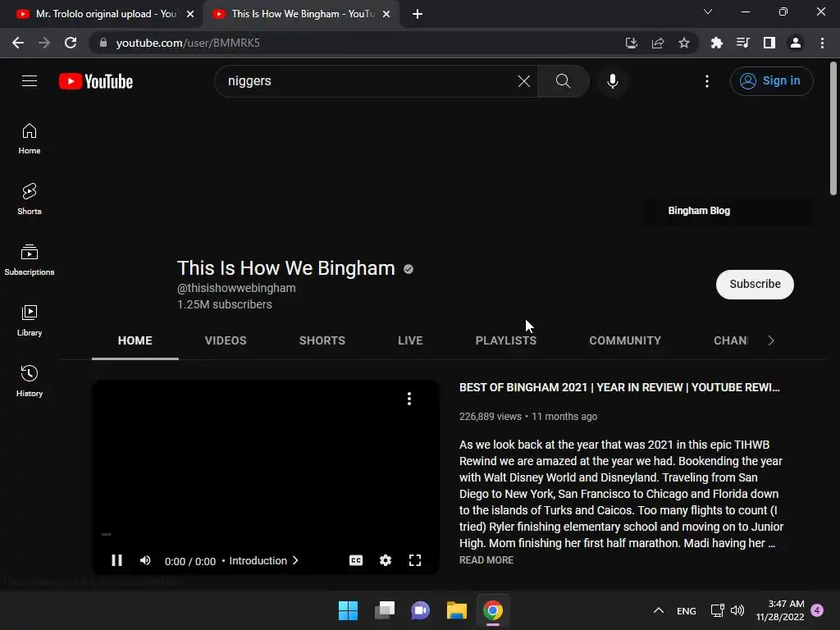The image size is (840, 630).
Task: Expand the Chrome tab search chevron
Action: pyautogui.click(x=708, y=11)
